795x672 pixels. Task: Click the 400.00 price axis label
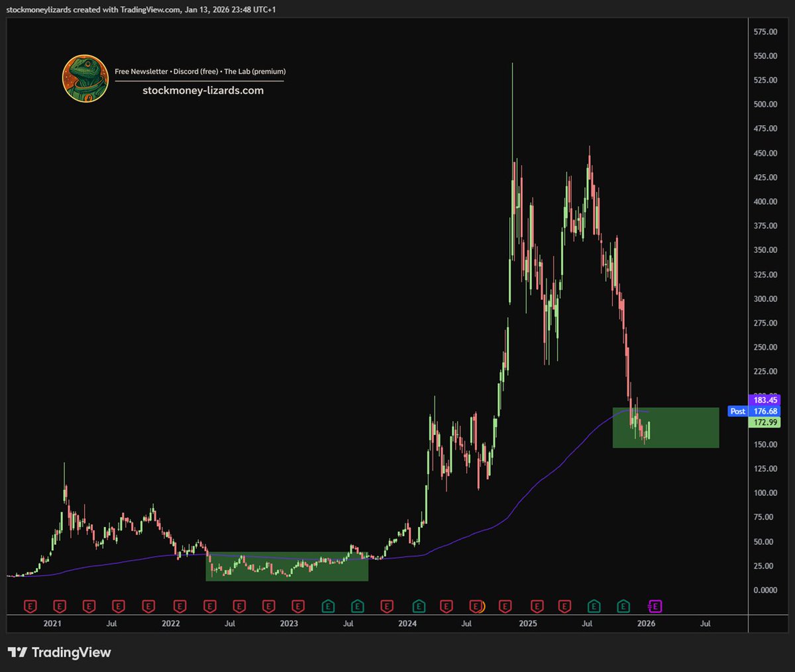coord(765,202)
